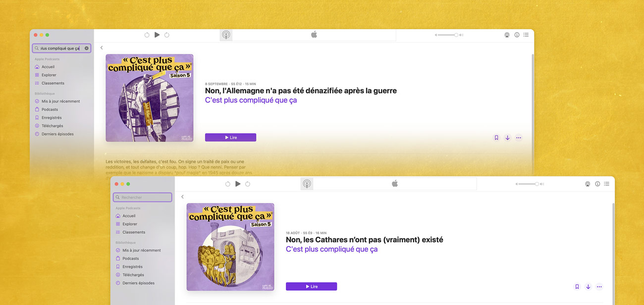Show the info icon in top window
644x305 pixels.
click(x=517, y=35)
